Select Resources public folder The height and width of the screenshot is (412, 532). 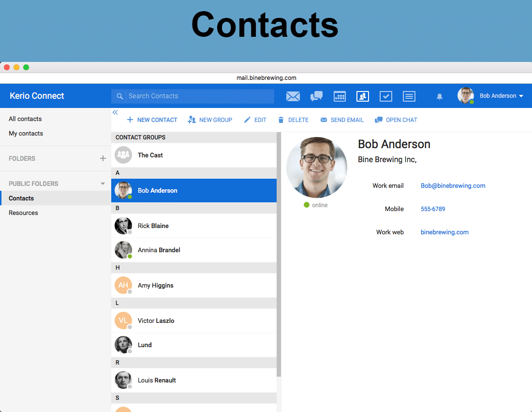tap(55, 213)
